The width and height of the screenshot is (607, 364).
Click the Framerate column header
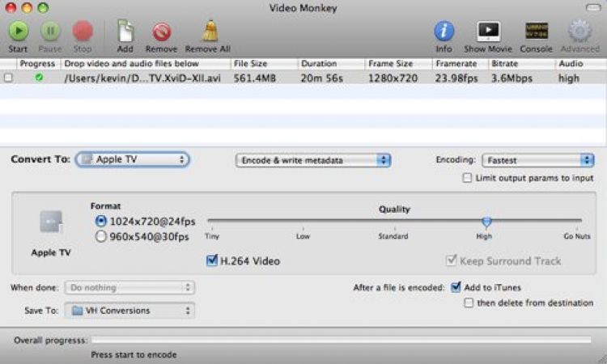tap(461, 63)
